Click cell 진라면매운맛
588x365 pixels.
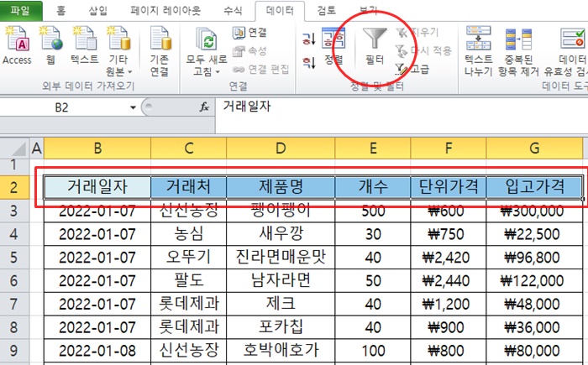pyautogui.click(x=281, y=258)
